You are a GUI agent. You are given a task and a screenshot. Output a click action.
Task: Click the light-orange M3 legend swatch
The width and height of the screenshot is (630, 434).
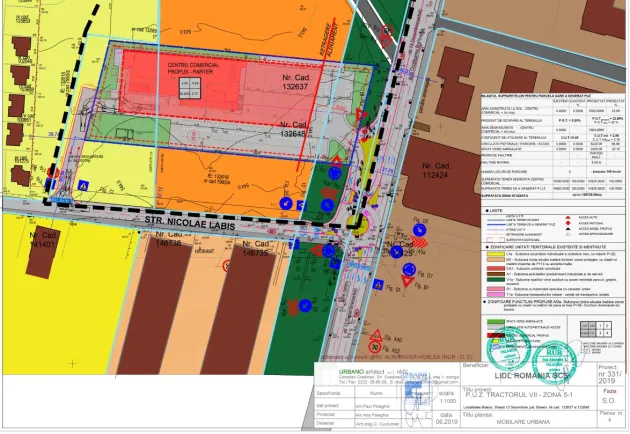point(495,260)
